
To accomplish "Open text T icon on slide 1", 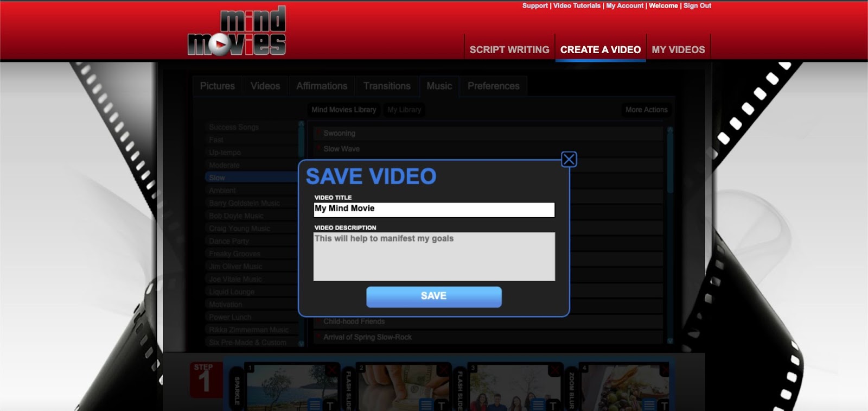I will [x=330, y=405].
